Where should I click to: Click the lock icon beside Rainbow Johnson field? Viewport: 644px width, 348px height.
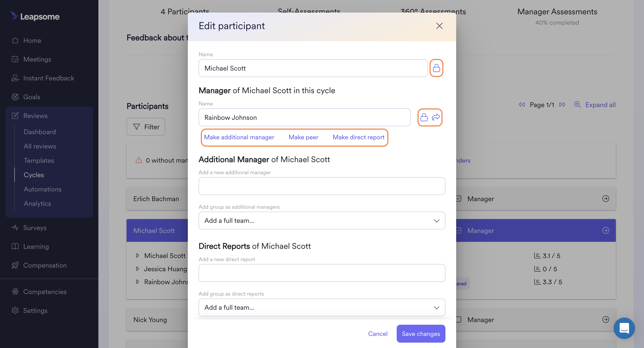424,117
